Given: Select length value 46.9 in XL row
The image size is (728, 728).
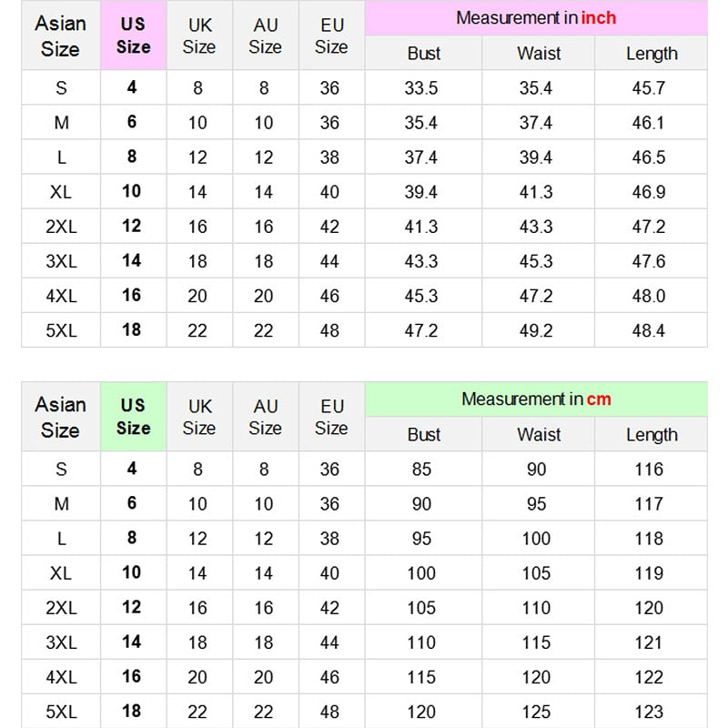Looking at the screenshot, I should (x=649, y=192).
